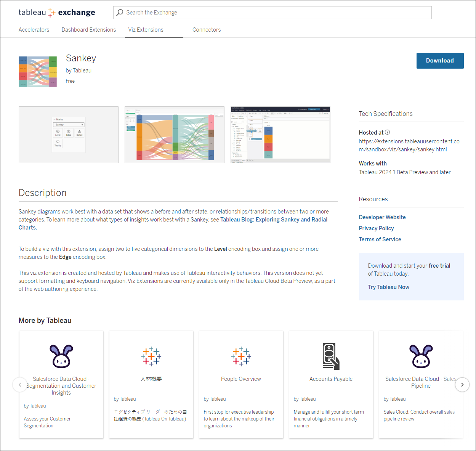Click the info icon next to Hosted at
Viewport: 476px width, 451px height.
click(387, 132)
